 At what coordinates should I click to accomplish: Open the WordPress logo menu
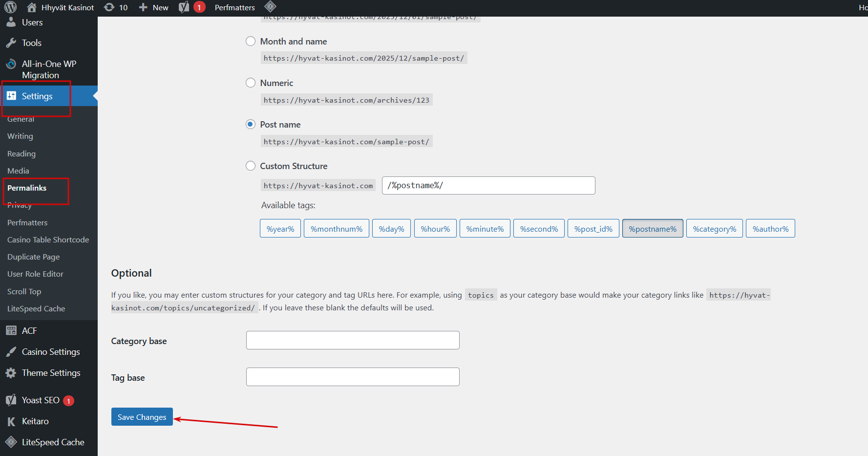[10, 7]
